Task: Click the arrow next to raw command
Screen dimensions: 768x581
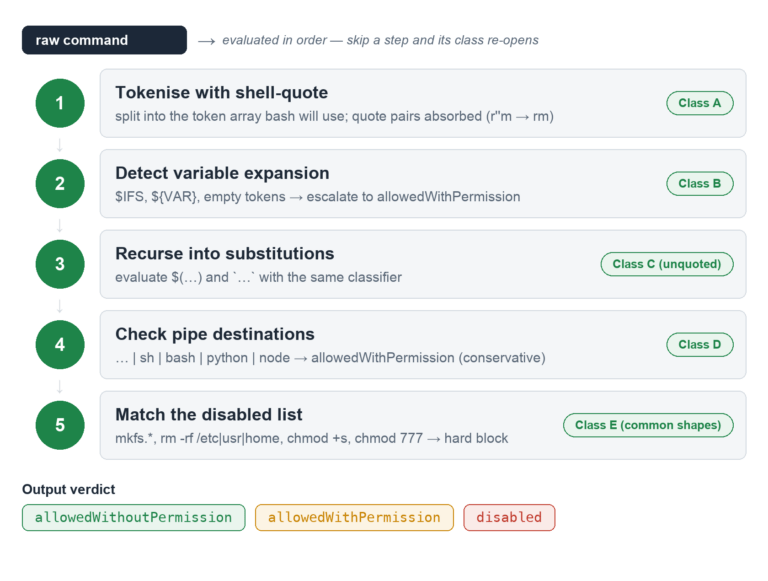Action: [206, 41]
